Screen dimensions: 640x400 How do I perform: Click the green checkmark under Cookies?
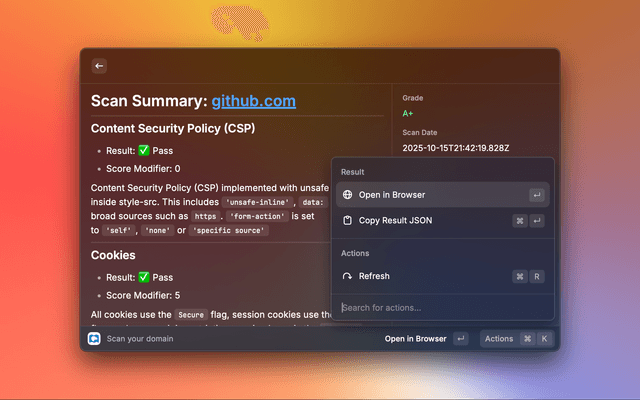(145, 276)
